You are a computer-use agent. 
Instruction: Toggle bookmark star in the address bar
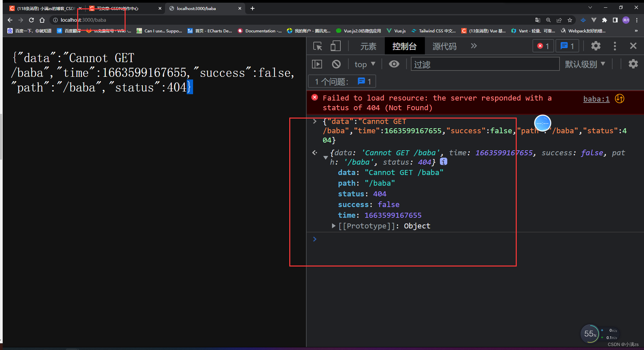[570, 20]
